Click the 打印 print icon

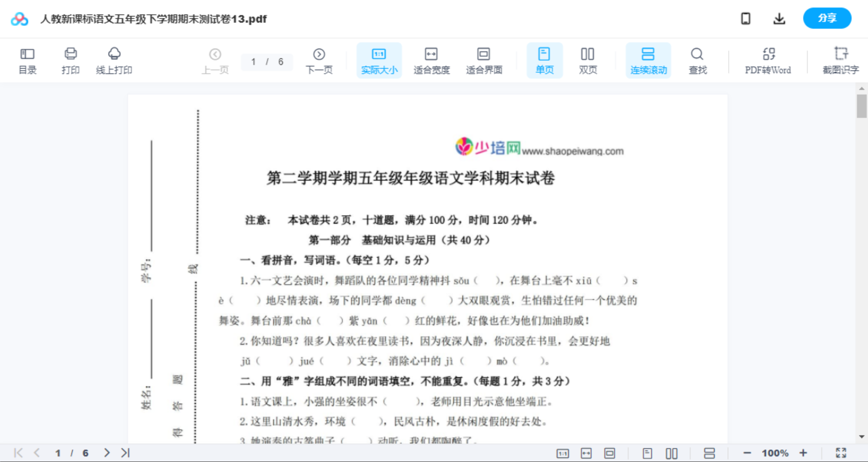click(x=70, y=60)
